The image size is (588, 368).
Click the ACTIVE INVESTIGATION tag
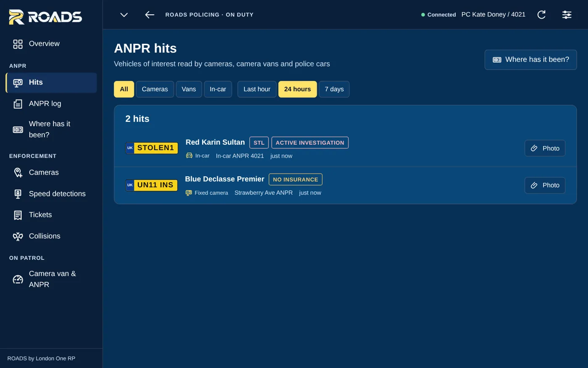point(310,143)
